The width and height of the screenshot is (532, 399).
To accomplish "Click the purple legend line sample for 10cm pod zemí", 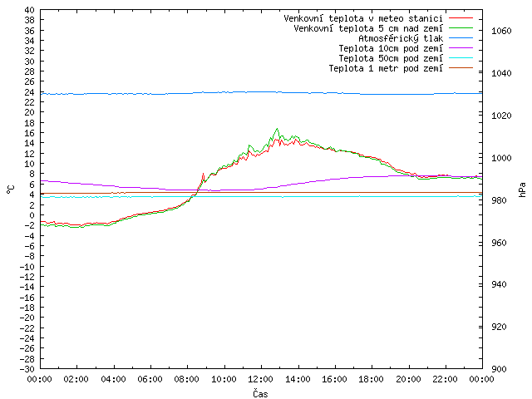I will pos(461,48).
